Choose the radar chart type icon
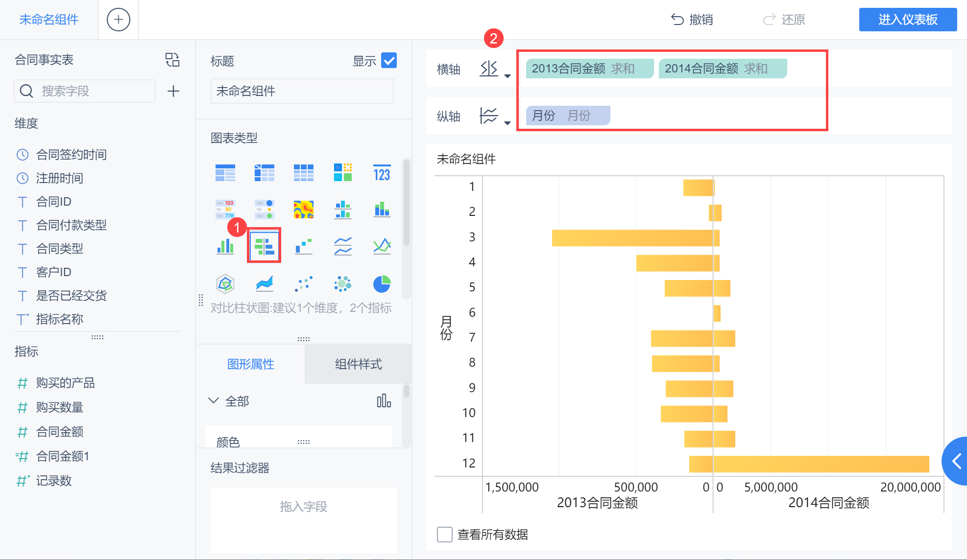 point(225,284)
